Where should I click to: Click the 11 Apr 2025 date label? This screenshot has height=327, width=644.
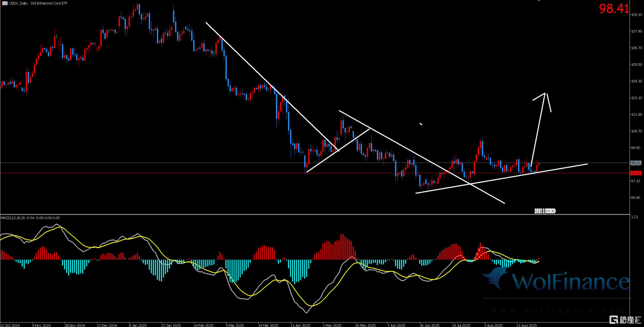coord(300,325)
